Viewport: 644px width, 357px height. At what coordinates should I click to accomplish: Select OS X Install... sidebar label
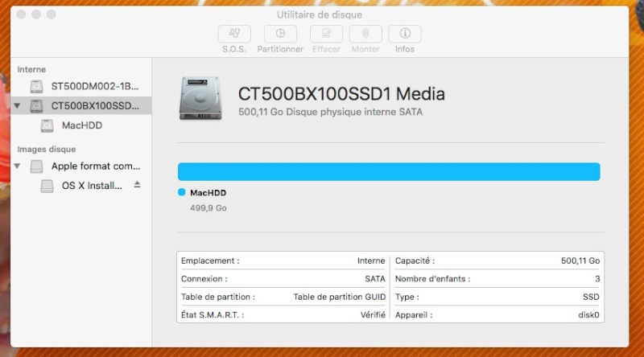click(x=92, y=186)
